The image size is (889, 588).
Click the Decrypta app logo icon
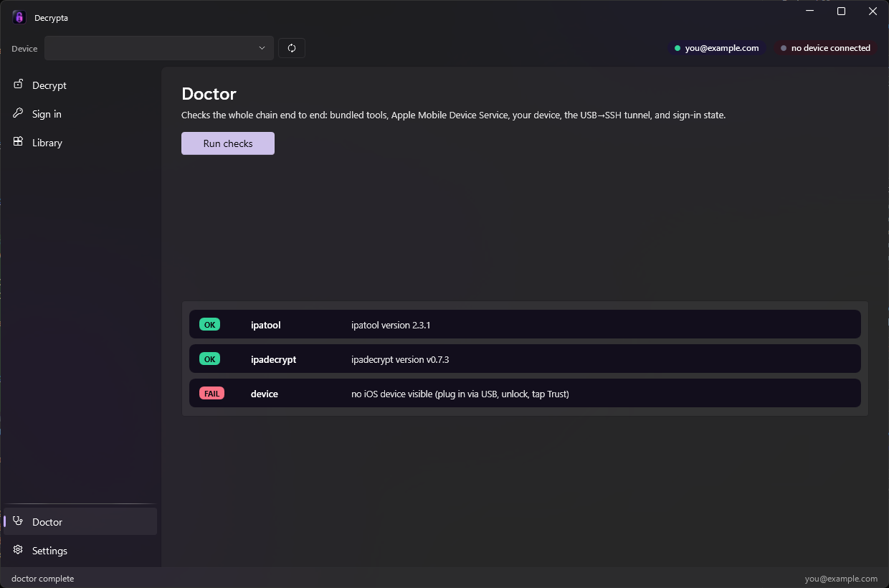19,17
